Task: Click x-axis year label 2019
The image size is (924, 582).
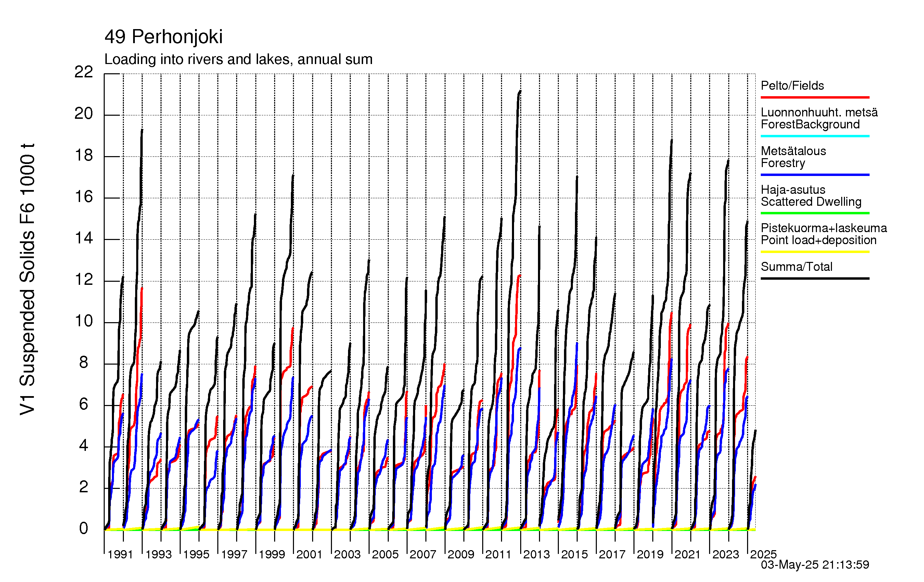Action: [650, 554]
